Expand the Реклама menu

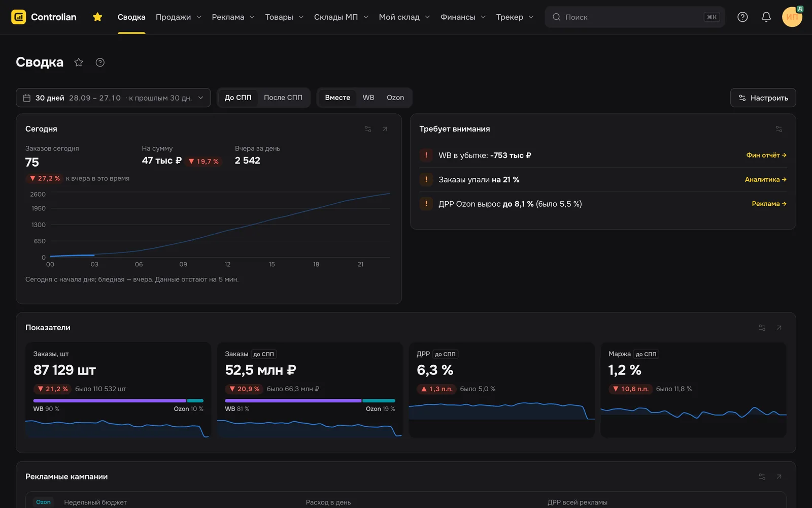coord(233,17)
